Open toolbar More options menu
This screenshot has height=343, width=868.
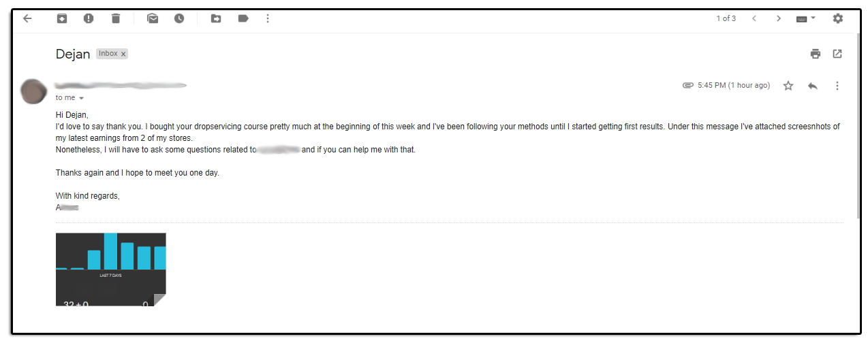point(268,18)
